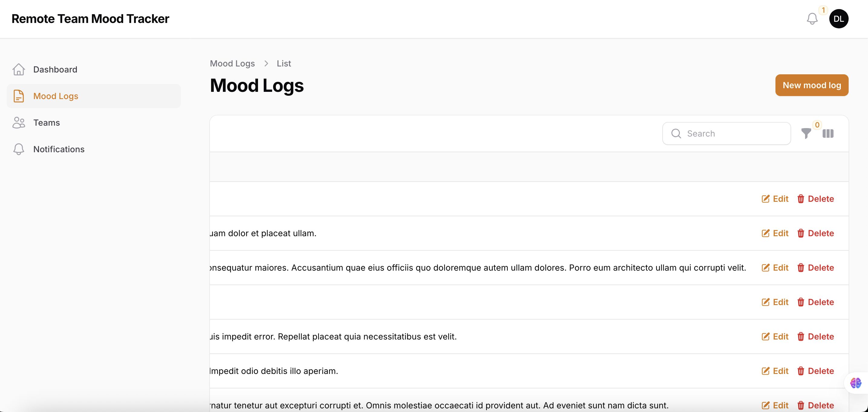Click the floating brain icon at bottom right

(x=855, y=383)
